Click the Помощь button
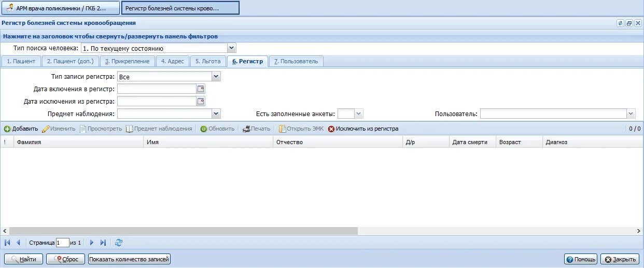 coord(581,259)
